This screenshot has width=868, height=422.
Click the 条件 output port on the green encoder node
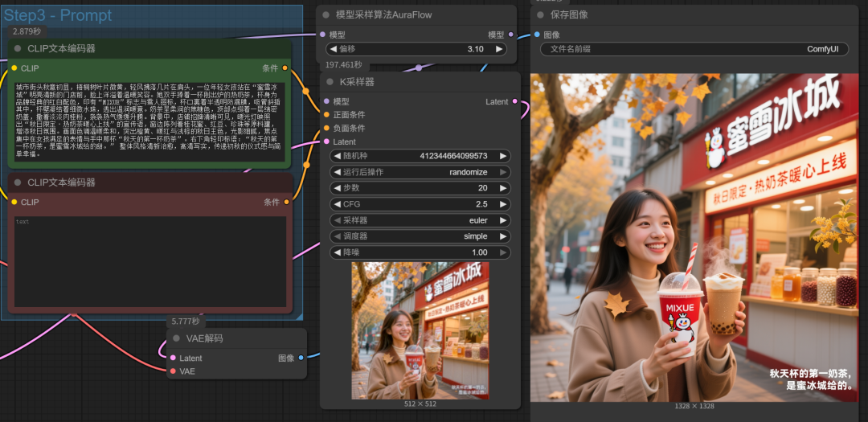pos(285,68)
